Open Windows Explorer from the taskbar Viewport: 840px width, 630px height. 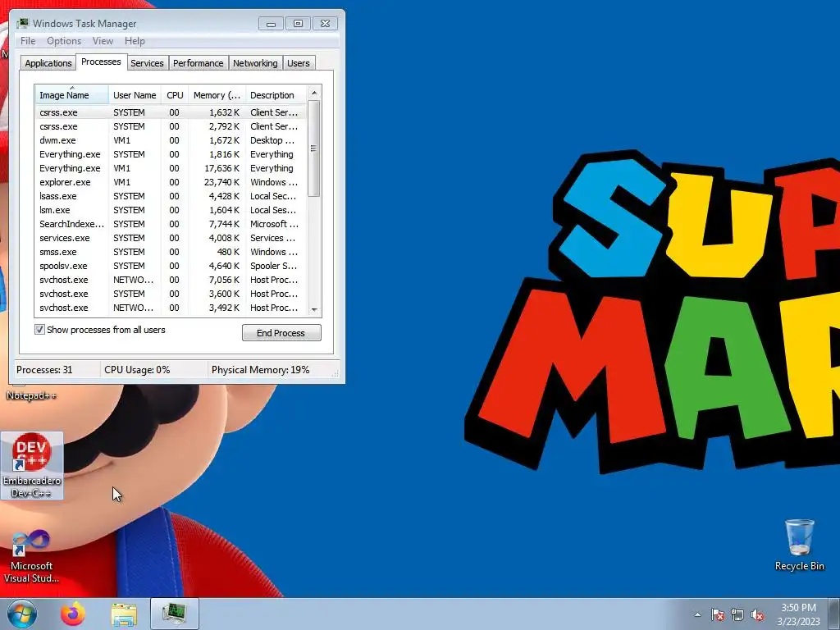point(124,614)
